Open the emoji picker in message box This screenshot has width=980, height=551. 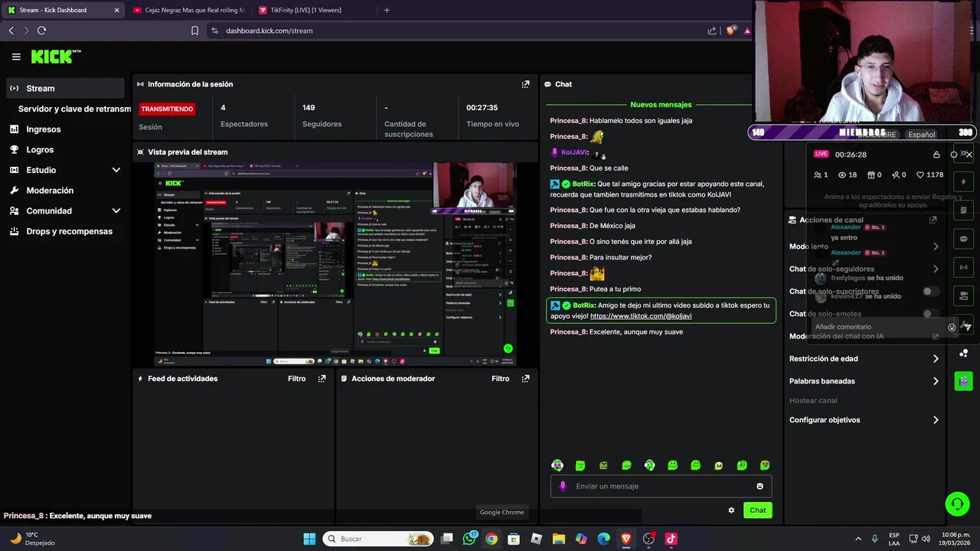(759, 486)
